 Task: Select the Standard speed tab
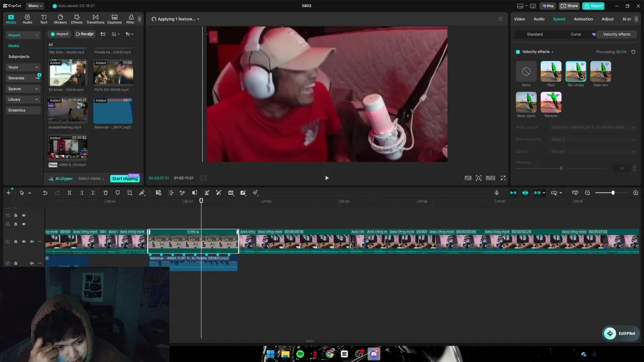pyautogui.click(x=535, y=34)
